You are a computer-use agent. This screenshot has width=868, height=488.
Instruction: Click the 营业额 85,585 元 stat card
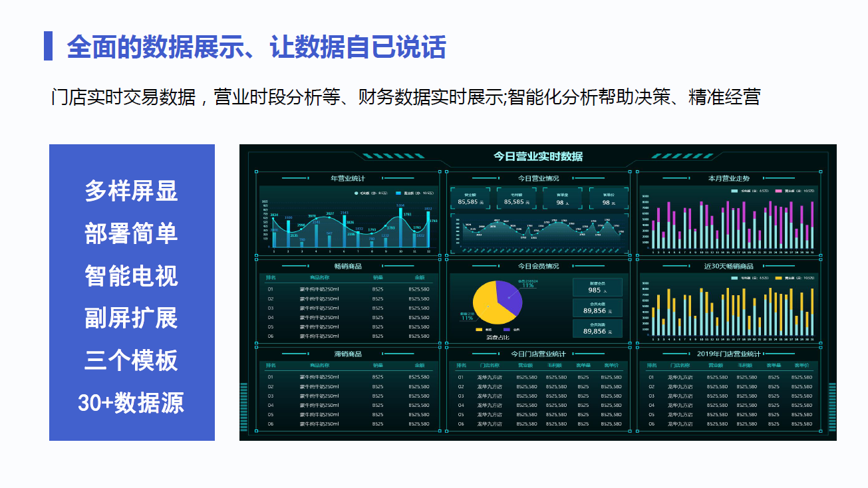470,199
